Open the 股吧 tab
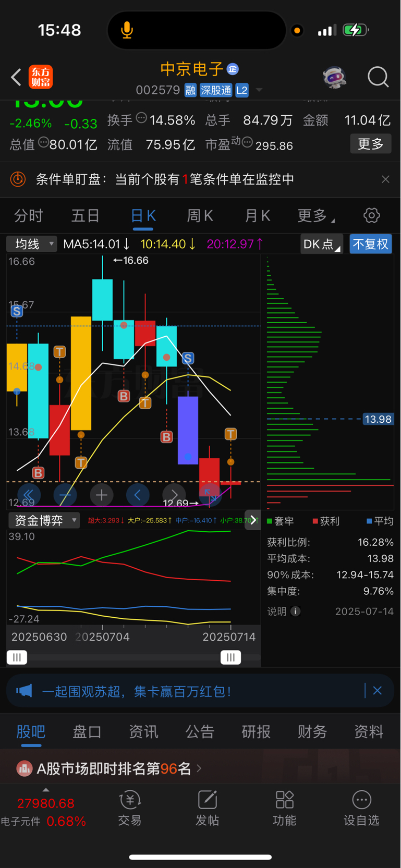 pyautogui.click(x=31, y=731)
